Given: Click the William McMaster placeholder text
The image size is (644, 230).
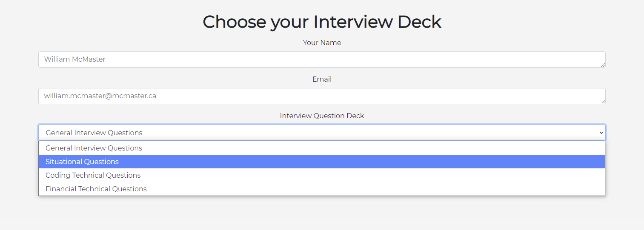Looking at the screenshot, I should [75, 60].
